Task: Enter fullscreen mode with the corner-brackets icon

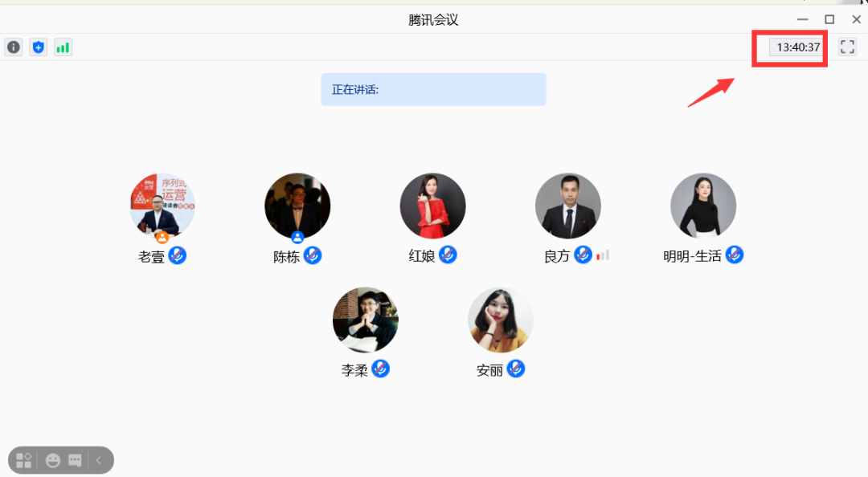Action: point(848,47)
